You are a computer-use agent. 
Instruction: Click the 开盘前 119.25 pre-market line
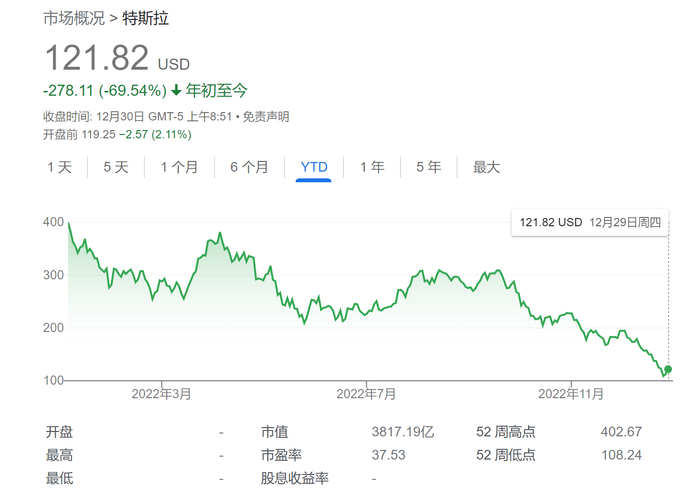pos(117,134)
